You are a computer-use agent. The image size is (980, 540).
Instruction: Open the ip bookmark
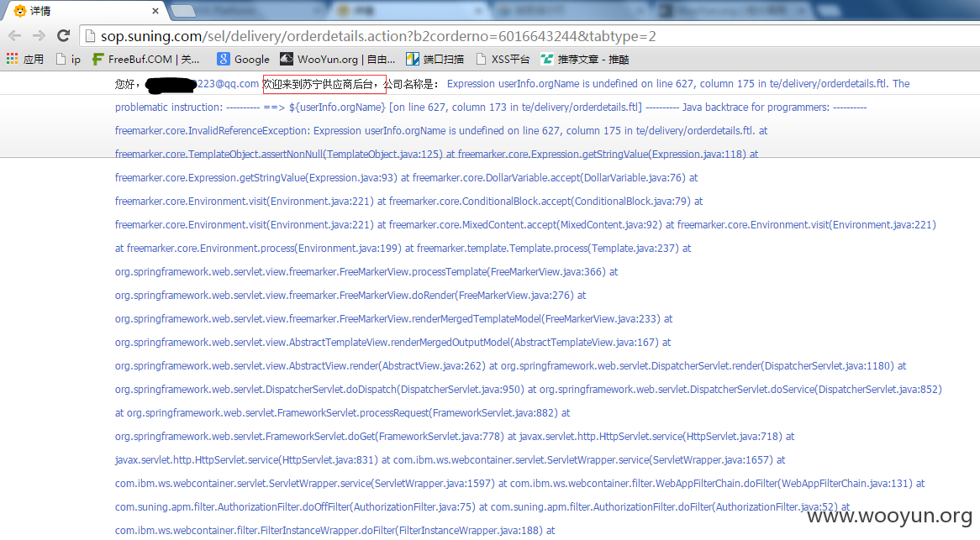coord(68,60)
